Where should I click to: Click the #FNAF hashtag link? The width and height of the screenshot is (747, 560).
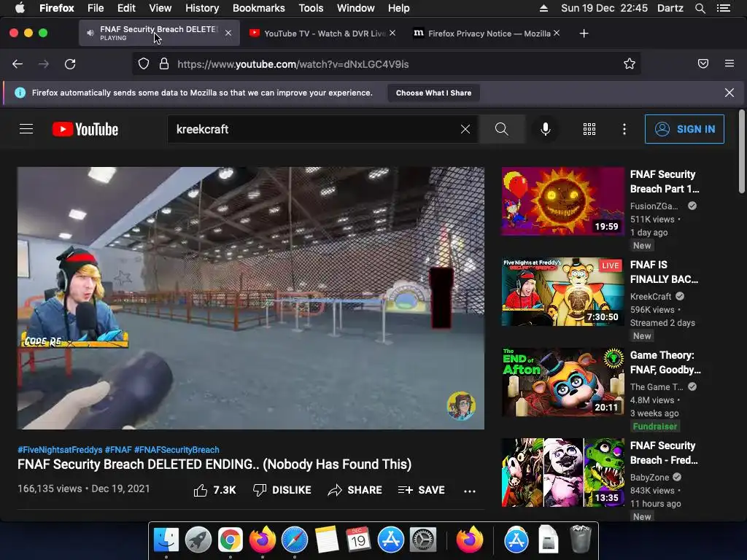click(x=118, y=449)
